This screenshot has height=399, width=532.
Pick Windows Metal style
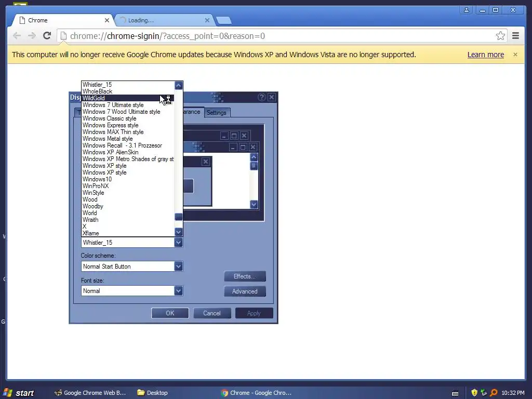pyautogui.click(x=128, y=139)
